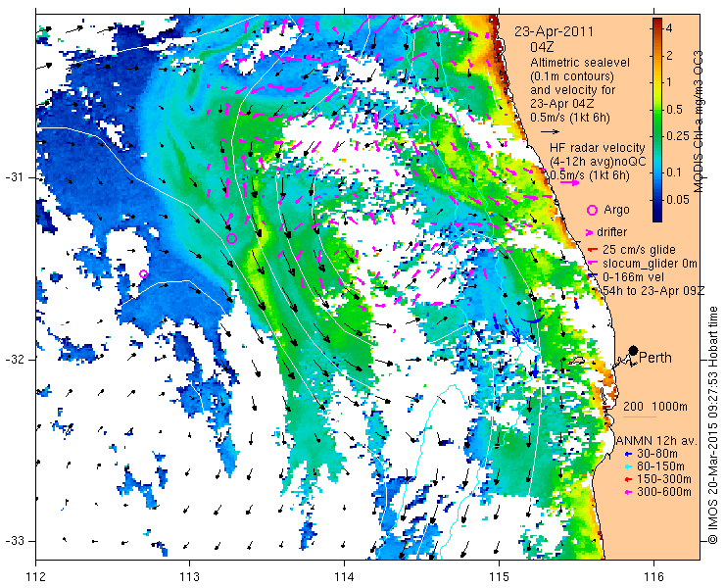Click the '200 1000m' isobath label
The height and width of the screenshot is (588, 725).
pyautogui.click(x=655, y=407)
